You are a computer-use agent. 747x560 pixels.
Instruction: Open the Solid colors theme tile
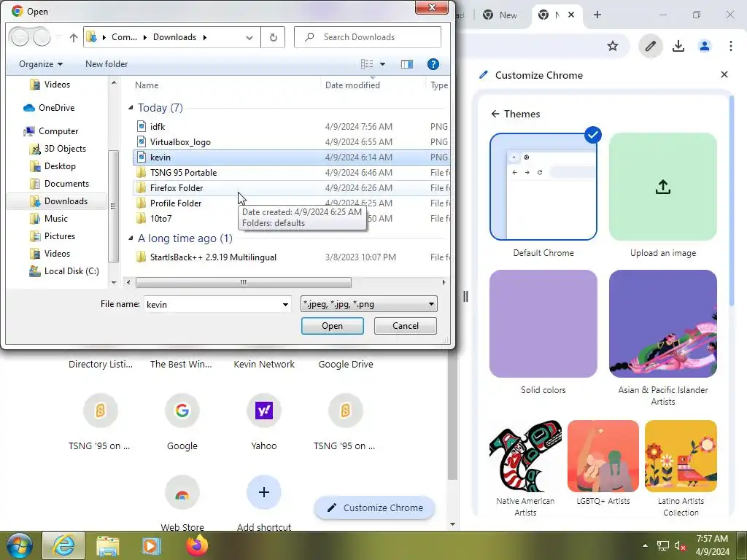(543, 324)
